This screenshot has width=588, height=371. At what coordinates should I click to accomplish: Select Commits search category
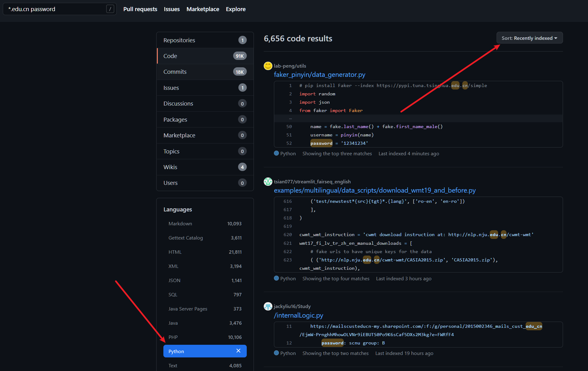tap(205, 72)
